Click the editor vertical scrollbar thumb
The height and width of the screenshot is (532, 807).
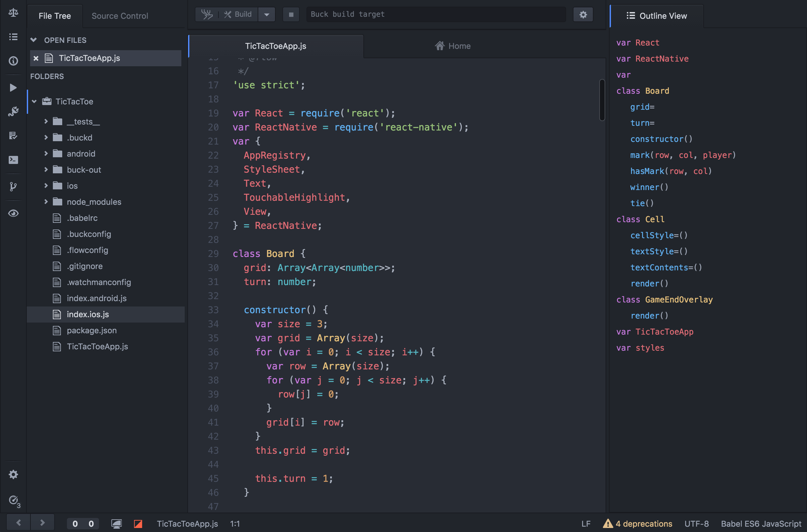602,100
